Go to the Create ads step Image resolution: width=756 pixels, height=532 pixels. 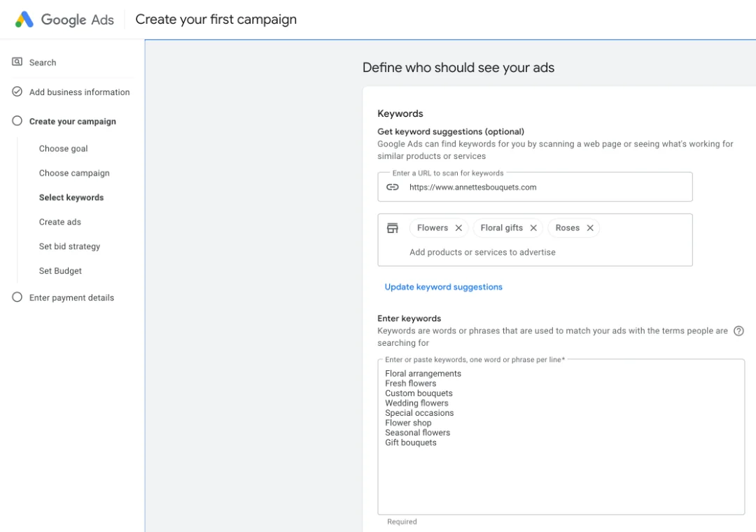(59, 222)
